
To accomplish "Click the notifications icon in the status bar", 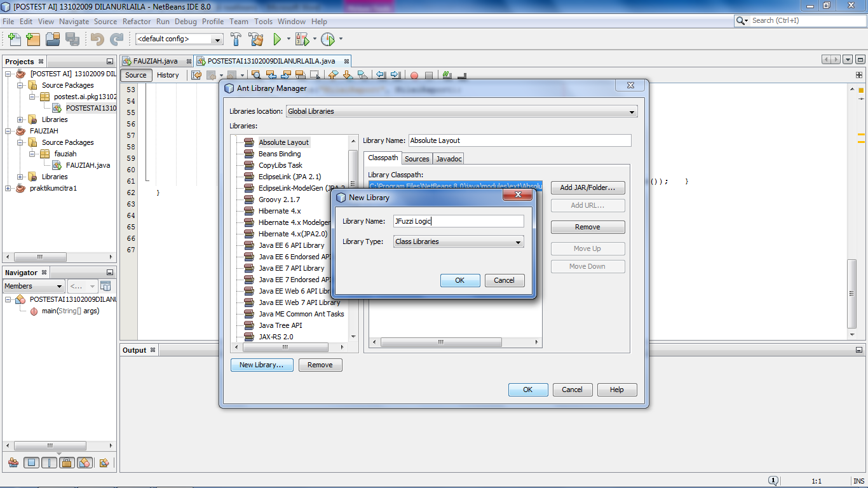I will coord(773,481).
